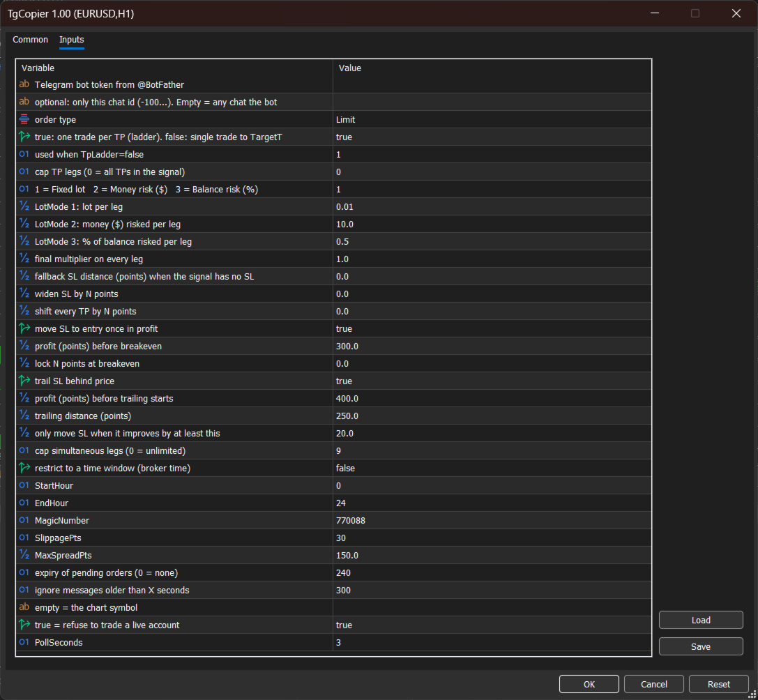The height and width of the screenshot is (700, 758).
Task: Click bool icon beside refuse live account row
Action: pyautogui.click(x=24, y=624)
